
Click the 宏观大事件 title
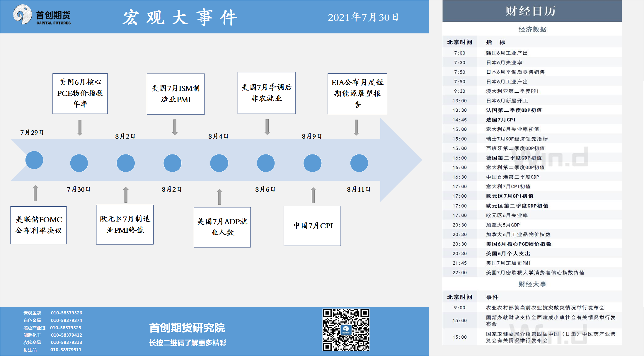tap(179, 17)
